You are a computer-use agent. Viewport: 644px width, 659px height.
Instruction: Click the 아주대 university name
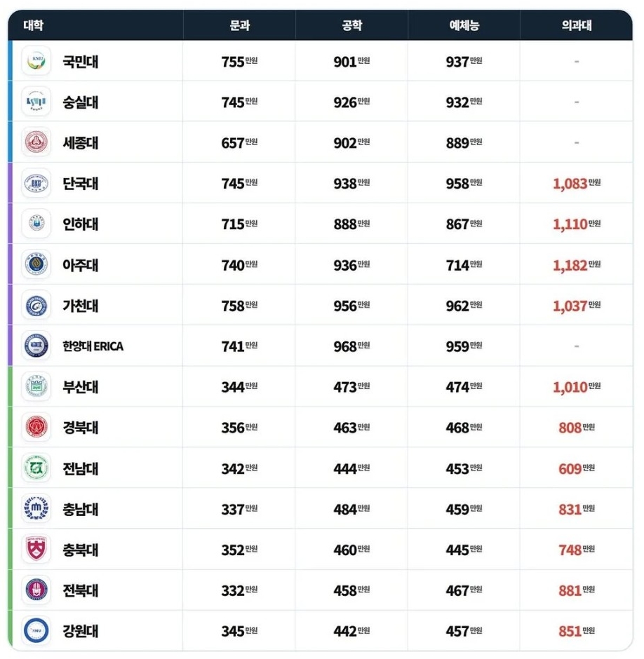pos(81,265)
